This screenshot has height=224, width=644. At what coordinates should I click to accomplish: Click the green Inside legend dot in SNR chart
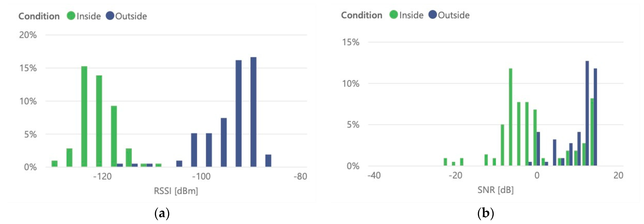pos(394,15)
